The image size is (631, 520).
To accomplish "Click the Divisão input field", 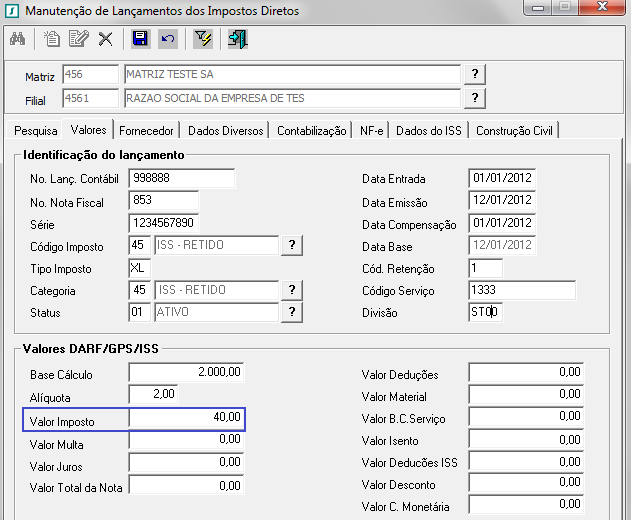I will coord(486,312).
